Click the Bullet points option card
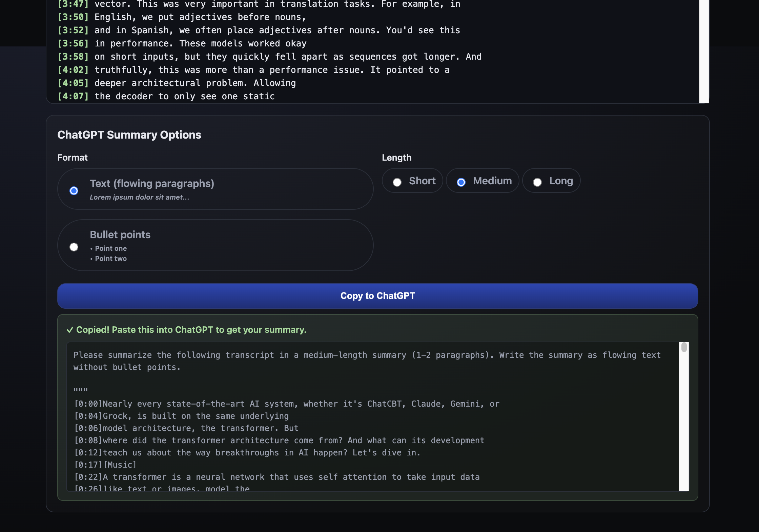 pyautogui.click(x=271, y=245)
